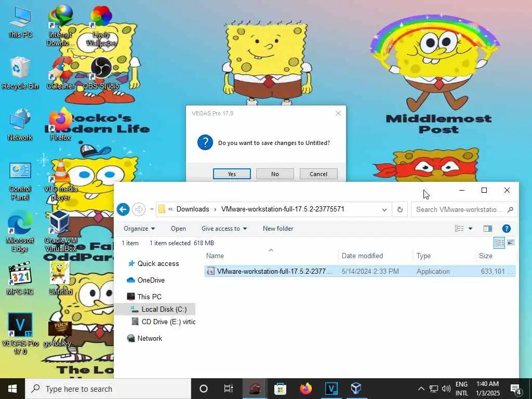532x399 pixels.
Task: Select the Network desktop icon
Action: point(20,124)
